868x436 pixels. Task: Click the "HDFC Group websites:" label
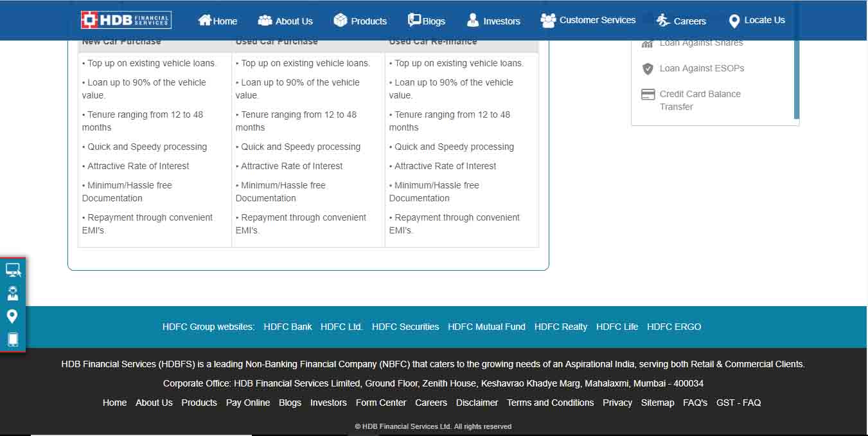pyautogui.click(x=209, y=327)
